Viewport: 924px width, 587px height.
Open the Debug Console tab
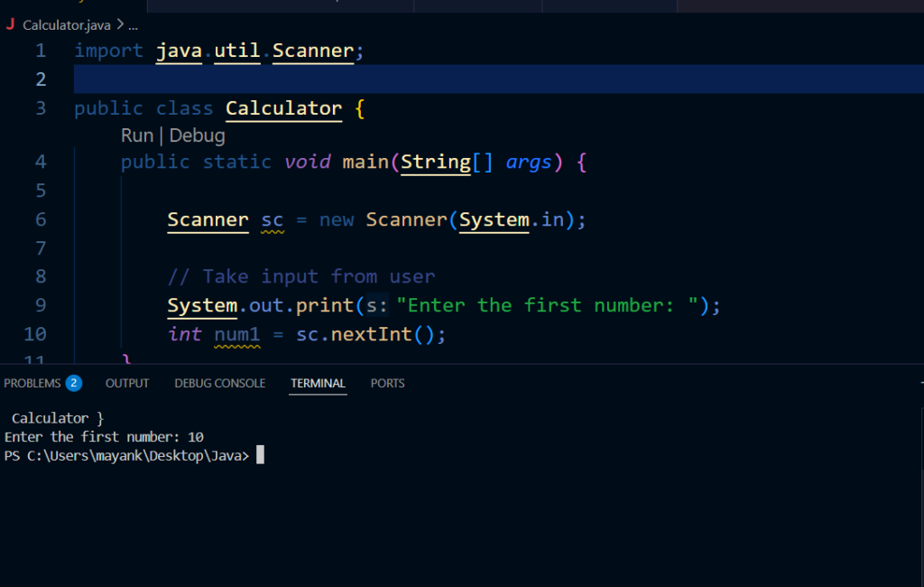tap(220, 384)
